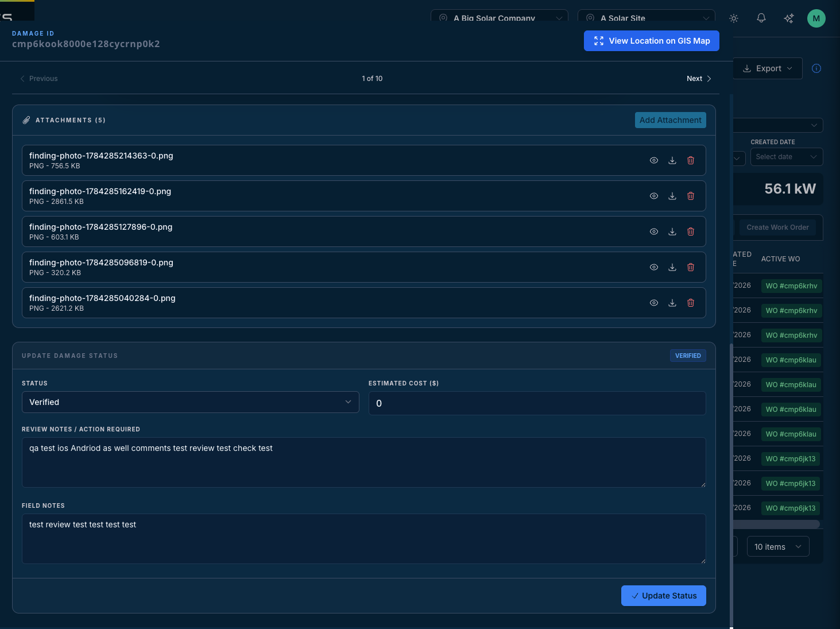The image size is (840, 629).
Task: Preview finding-photo-1784285127896-0.png attachment
Action: tap(654, 231)
